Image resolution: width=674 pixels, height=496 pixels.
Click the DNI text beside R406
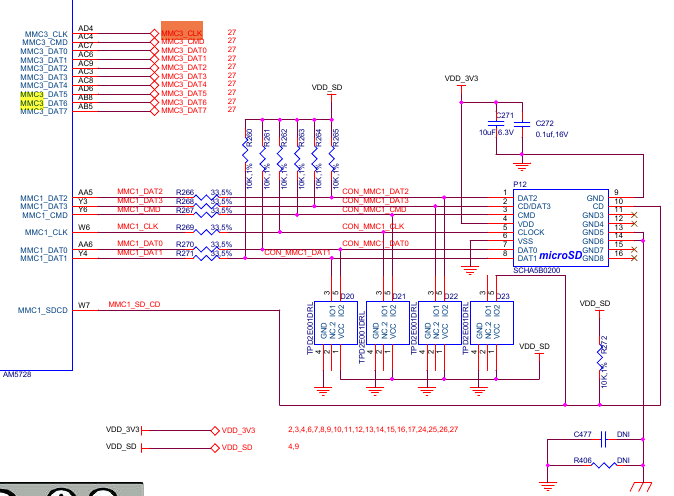623,460
